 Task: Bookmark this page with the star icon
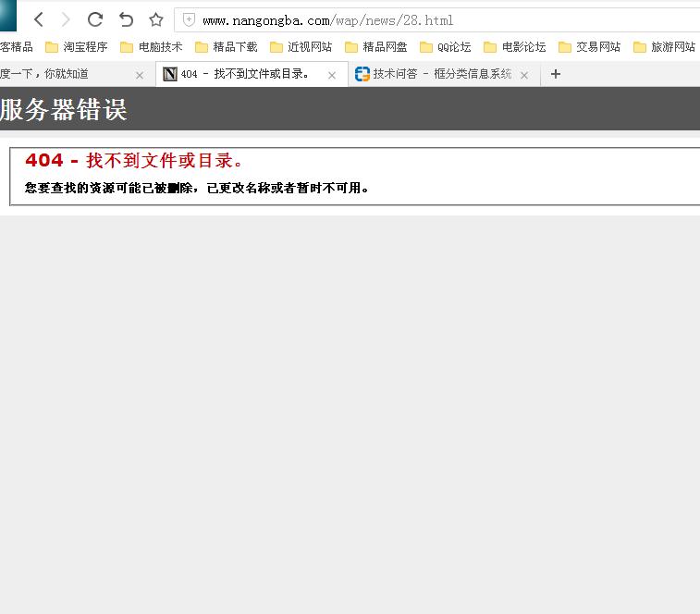pos(156,19)
